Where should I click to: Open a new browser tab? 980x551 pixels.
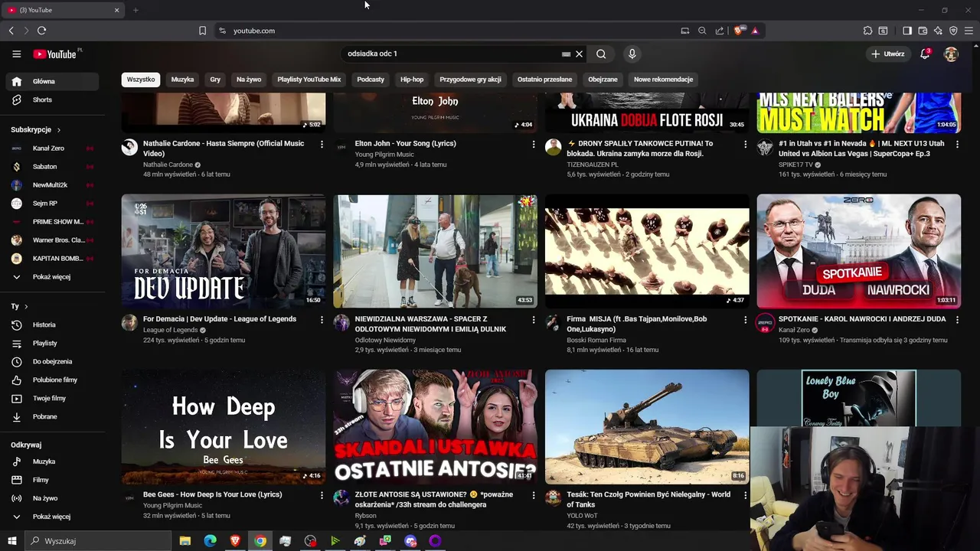[x=136, y=10]
